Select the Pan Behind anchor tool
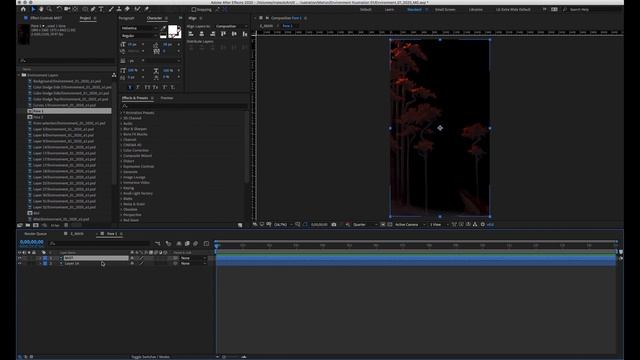This screenshot has width=640, height=360. [x=75, y=9]
